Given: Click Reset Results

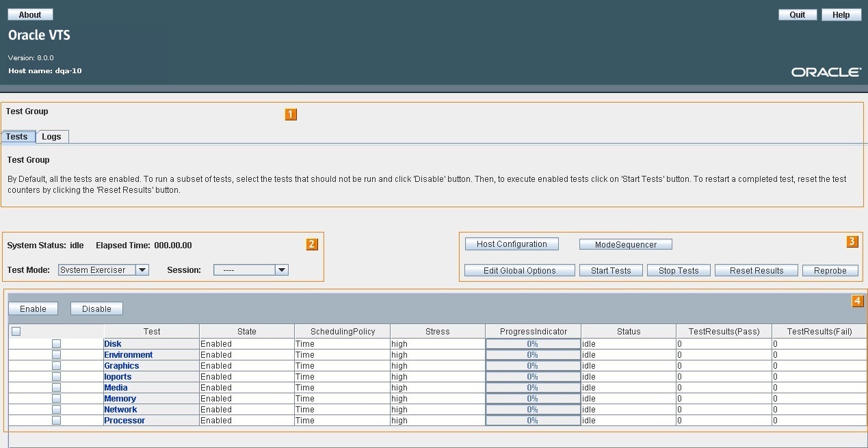Looking at the screenshot, I should click(757, 270).
